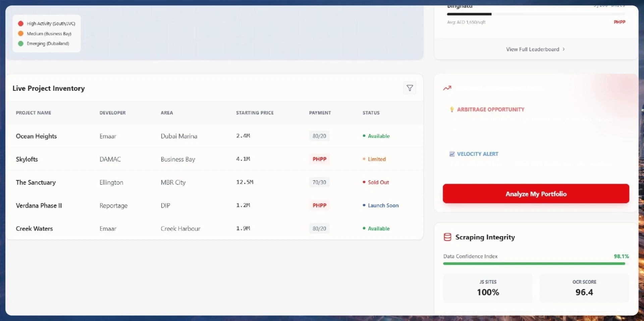Select the OCR Score 96.4 card
Screen dimensions: 644x321
click(584, 288)
